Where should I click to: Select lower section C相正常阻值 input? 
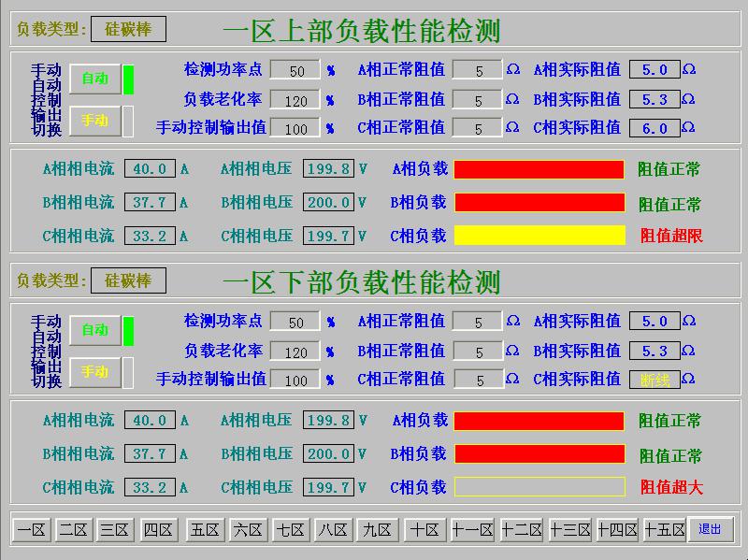pos(478,380)
